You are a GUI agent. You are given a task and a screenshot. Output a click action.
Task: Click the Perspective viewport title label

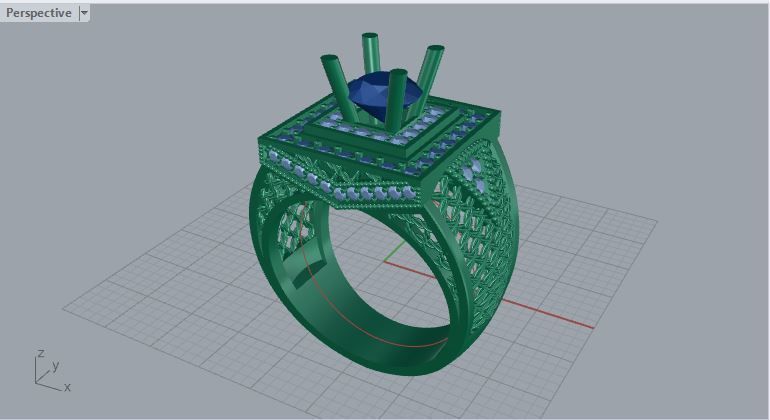38,13
